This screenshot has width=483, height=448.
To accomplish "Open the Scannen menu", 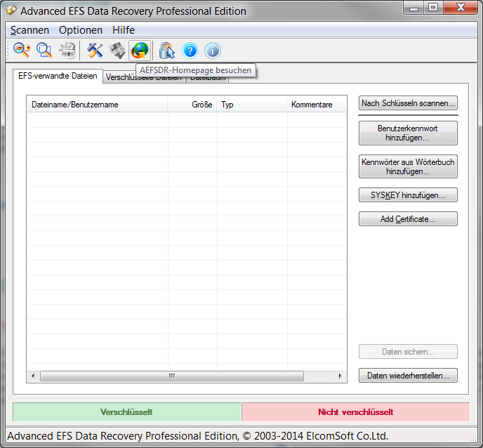I will [x=29, y=30].
